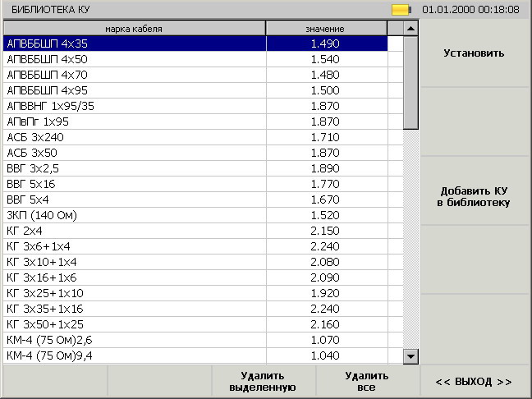Click the scrollbar up arrow
This screenshot has width=532, height=399.
410,29
